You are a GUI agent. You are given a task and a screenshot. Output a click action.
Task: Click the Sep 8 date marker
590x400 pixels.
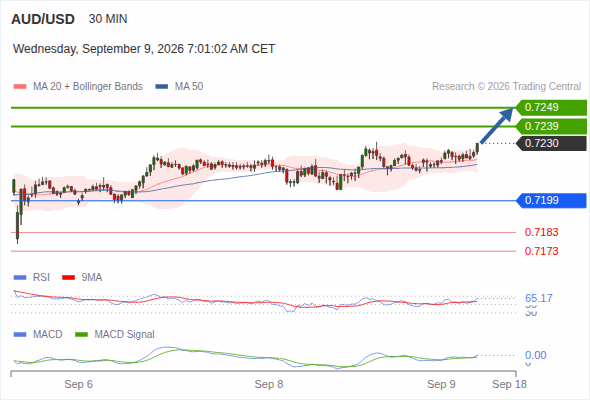(269, 384)
